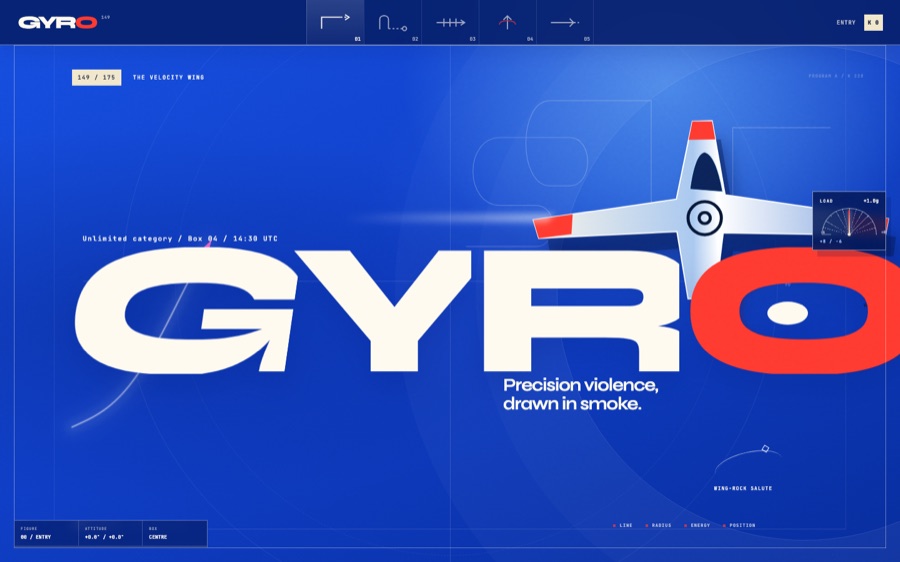Click the diamond marker on the wing-rock arc
This screenshot has height=562, width=900.
tap(765, 448)
